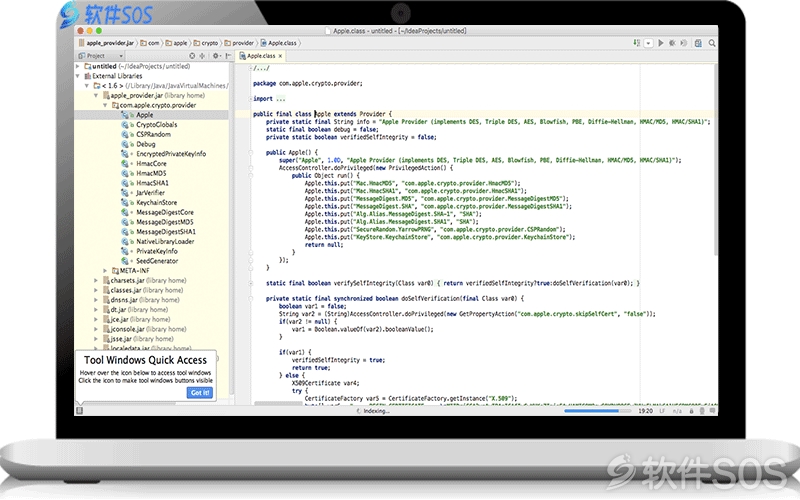Expand the charsets.jar library
Viewport: 800px width, 500px height.
point(96,280)
